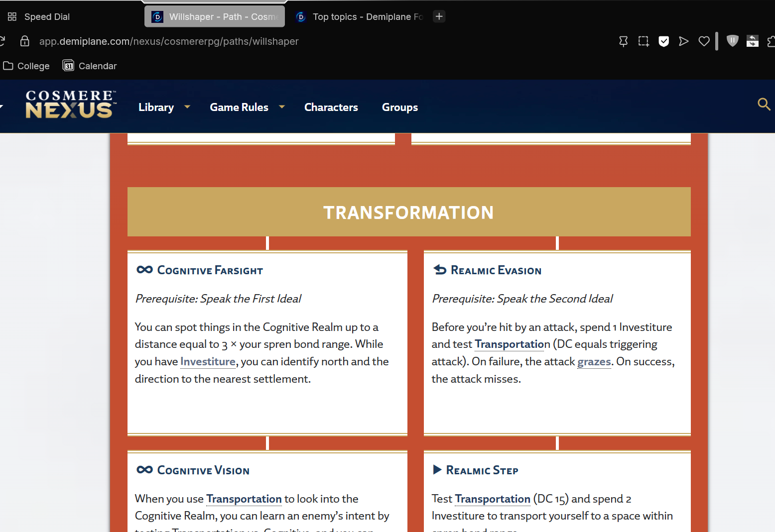Click the pinboard pin icon in address bar

623,41
